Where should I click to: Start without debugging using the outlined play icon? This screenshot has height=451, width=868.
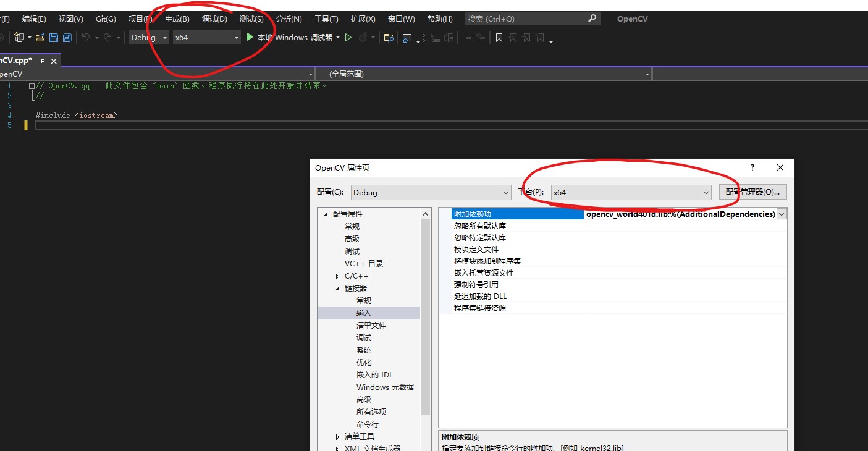pos(348,38)
